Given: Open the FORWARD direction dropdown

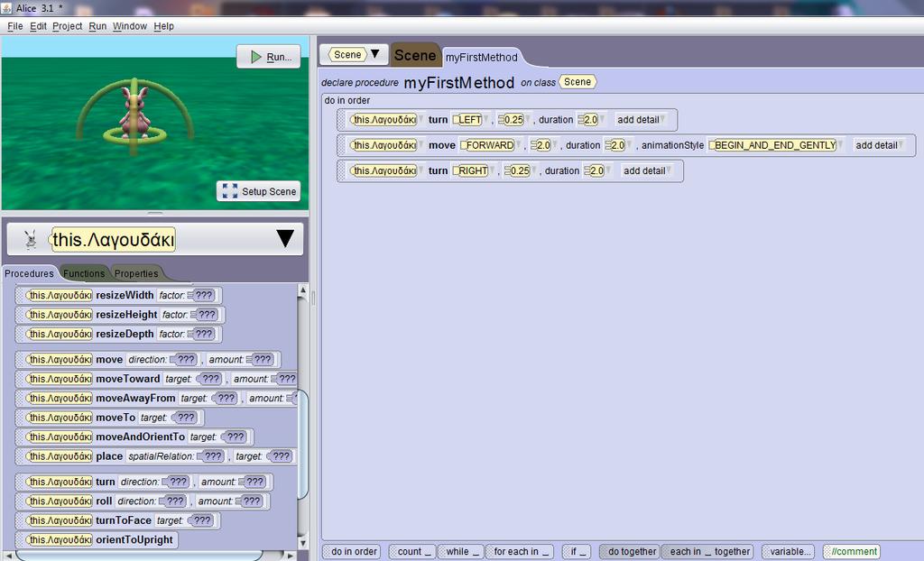Looking at the screenshot, I should click(x=490, y=145).
